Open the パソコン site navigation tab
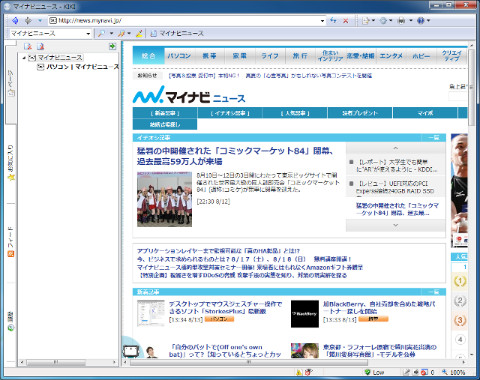The image size is (480, 380). pyautogui.click(x=179, y=56)
